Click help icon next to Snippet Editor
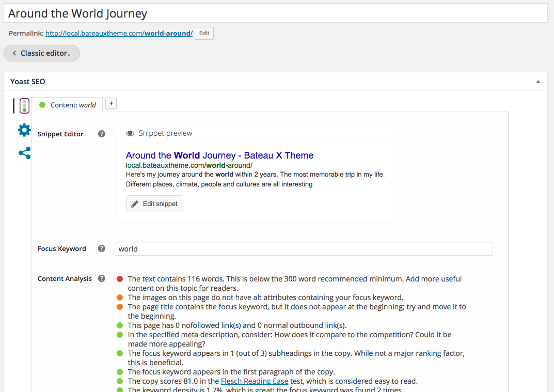 click(x=101, y=134)
